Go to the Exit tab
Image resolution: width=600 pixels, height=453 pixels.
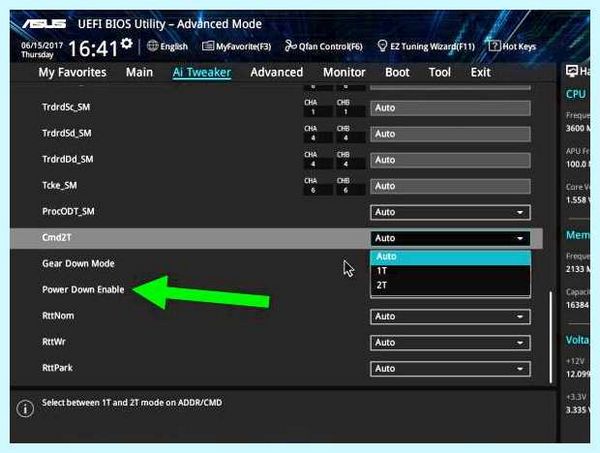(x=481, y=72)
